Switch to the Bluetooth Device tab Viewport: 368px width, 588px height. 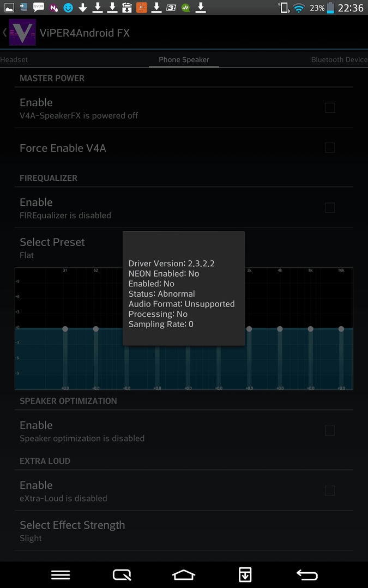(339, 60)
